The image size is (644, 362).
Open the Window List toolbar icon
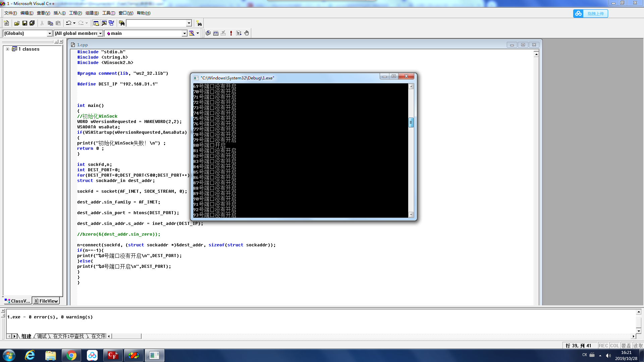click(x=111, y=23)
